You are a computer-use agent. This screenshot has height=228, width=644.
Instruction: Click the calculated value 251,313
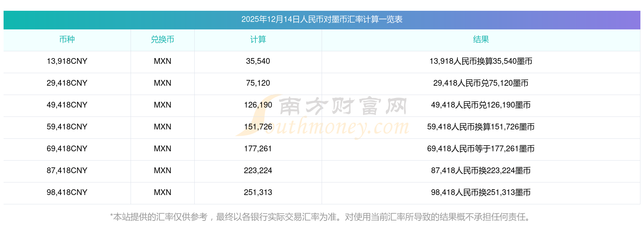click(258, 193)
